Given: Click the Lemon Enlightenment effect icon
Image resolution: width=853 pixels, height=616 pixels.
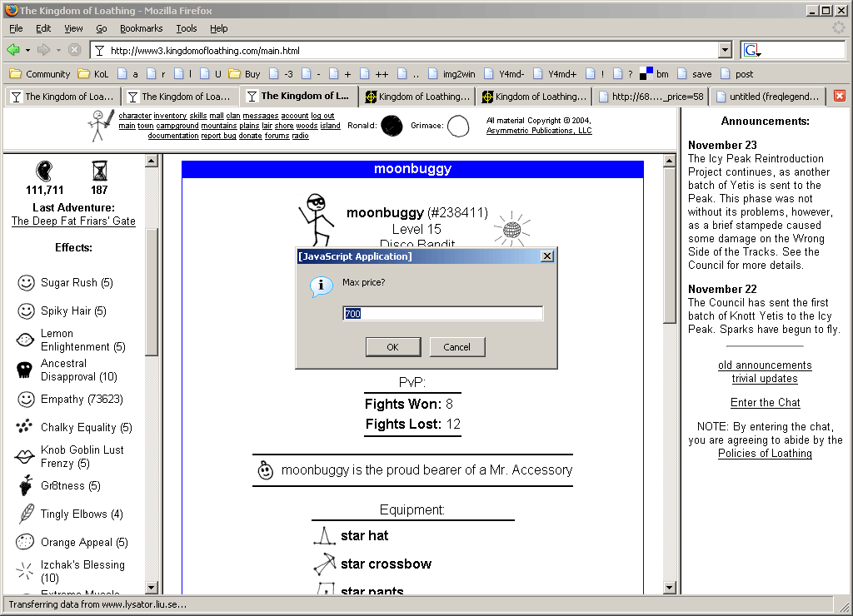Looking at the screenshot, I should pos(25,340).
